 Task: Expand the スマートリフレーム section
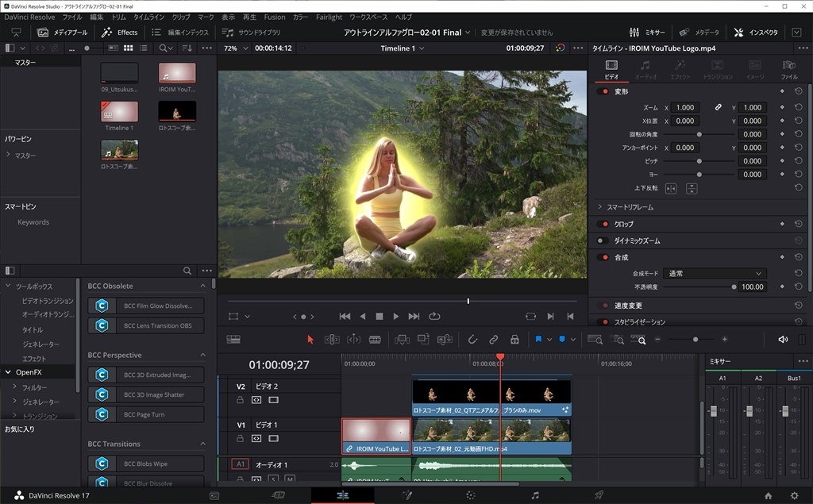point(600,207)
